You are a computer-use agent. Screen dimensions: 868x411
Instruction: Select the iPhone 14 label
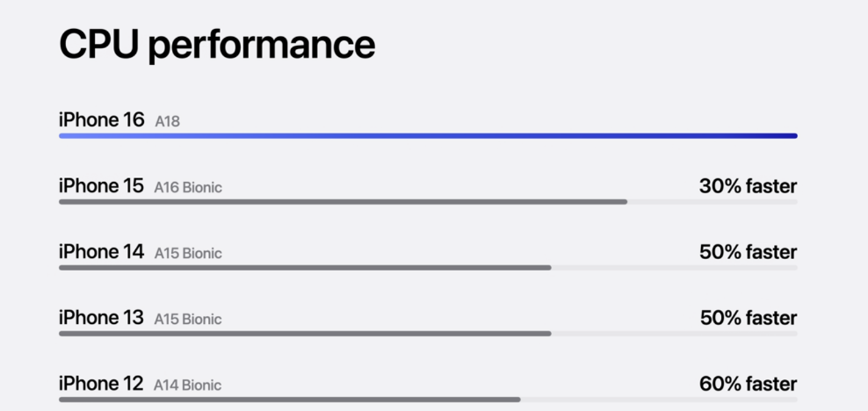click(x=101, y=252)
